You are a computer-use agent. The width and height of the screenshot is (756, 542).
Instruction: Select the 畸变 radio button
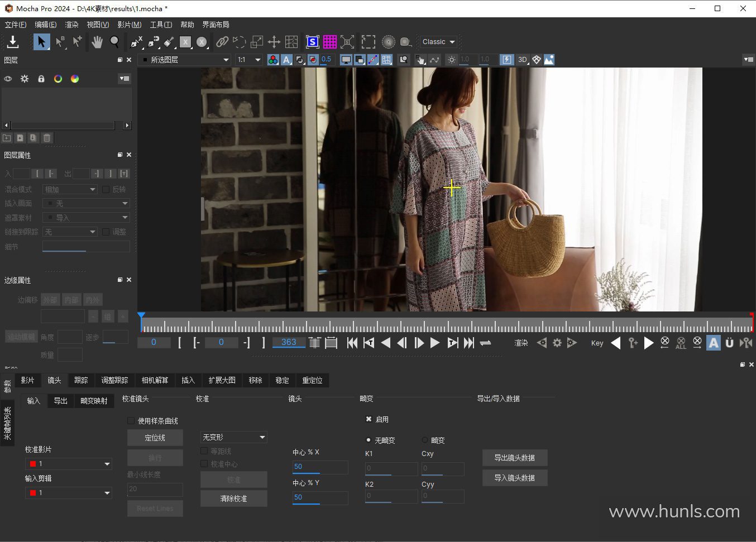[x=425, y=440]
